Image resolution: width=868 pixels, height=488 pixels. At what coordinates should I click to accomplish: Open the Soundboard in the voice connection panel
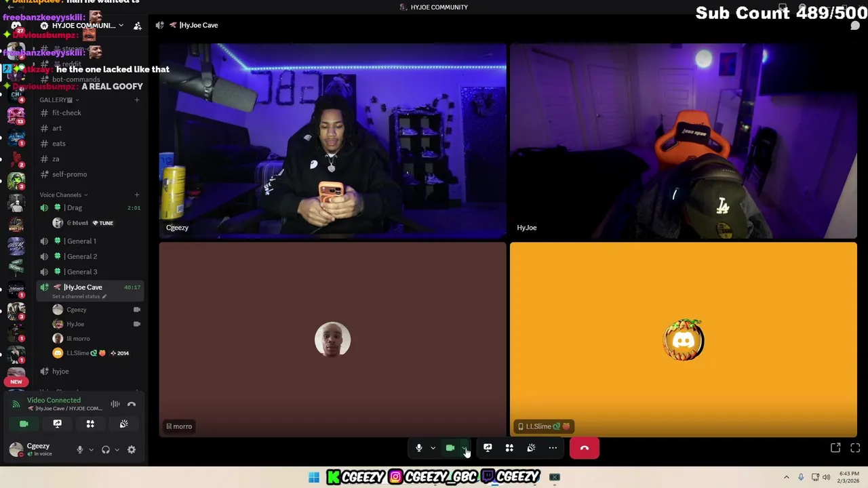pos(123,424)
